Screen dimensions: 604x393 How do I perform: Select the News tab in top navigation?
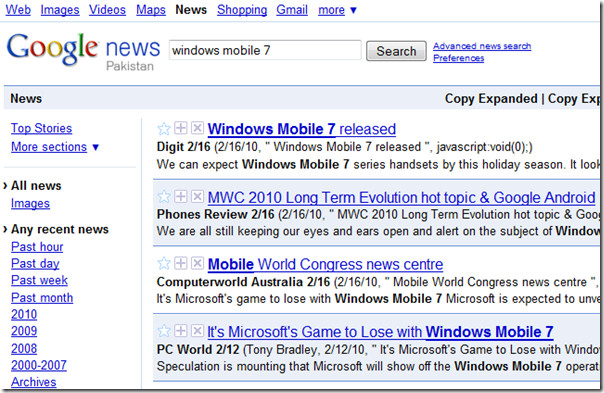coord(191,10)
